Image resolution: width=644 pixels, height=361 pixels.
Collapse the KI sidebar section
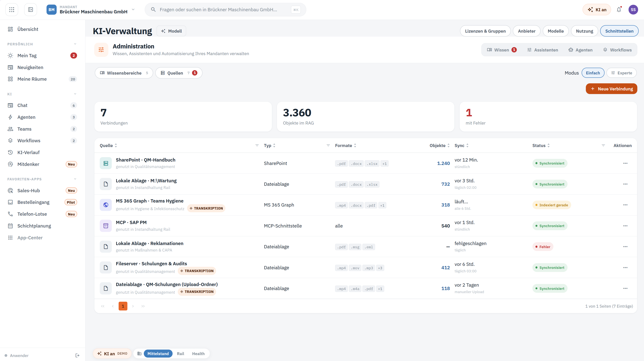[x=75, y=94]
